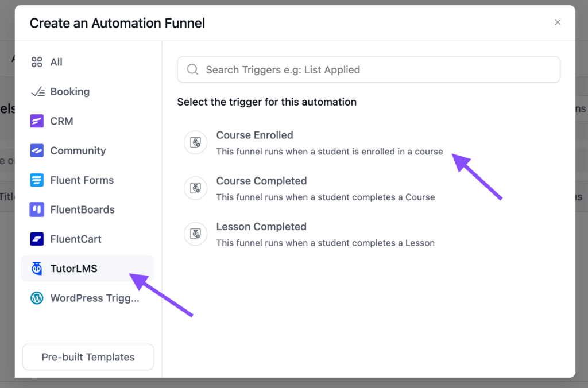Show All trigger categories

[87, 62]
